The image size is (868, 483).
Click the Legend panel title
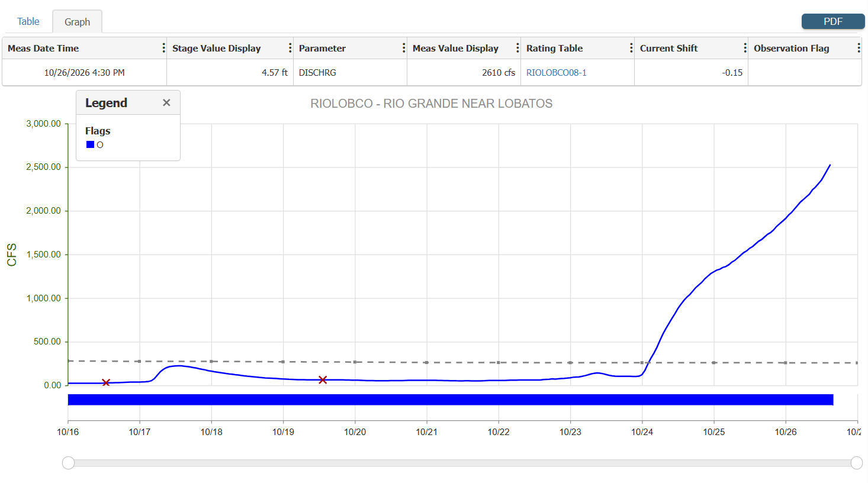106,103
